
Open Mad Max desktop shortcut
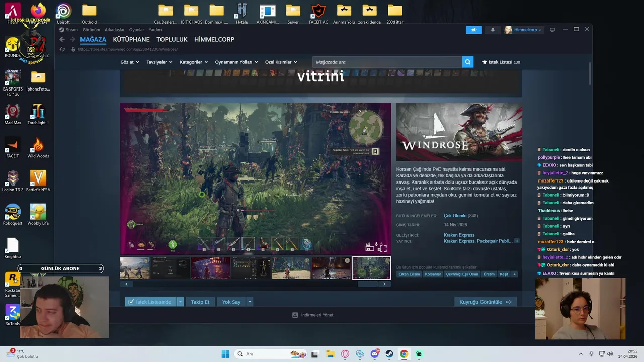(13, 114)
